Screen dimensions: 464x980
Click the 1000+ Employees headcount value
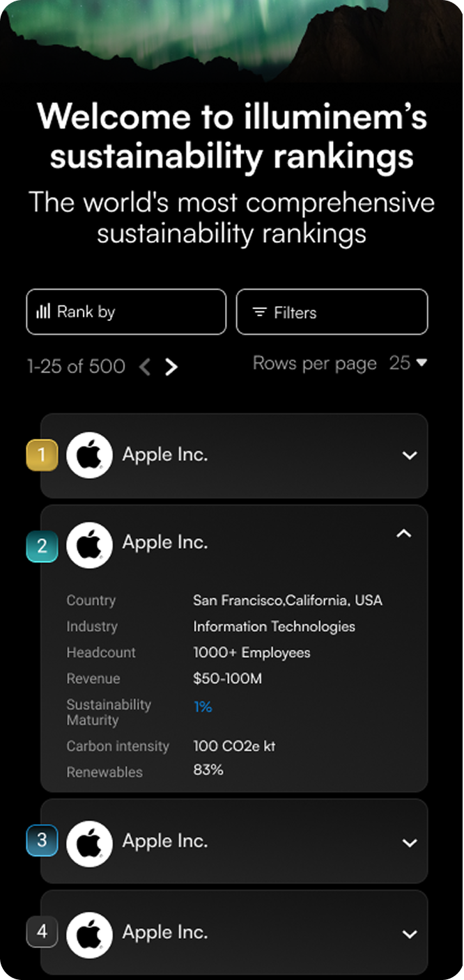pyautogui.click(x=252, y=653)
